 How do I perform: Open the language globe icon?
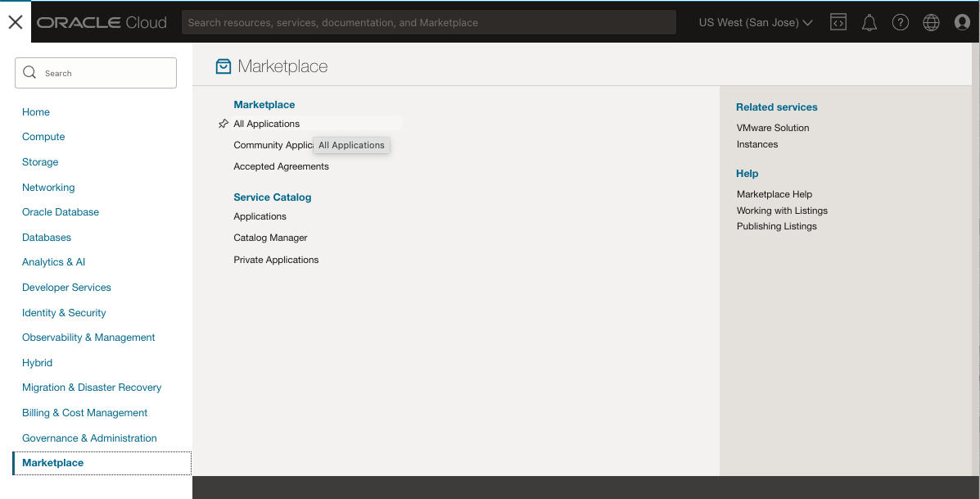[931, 23]
